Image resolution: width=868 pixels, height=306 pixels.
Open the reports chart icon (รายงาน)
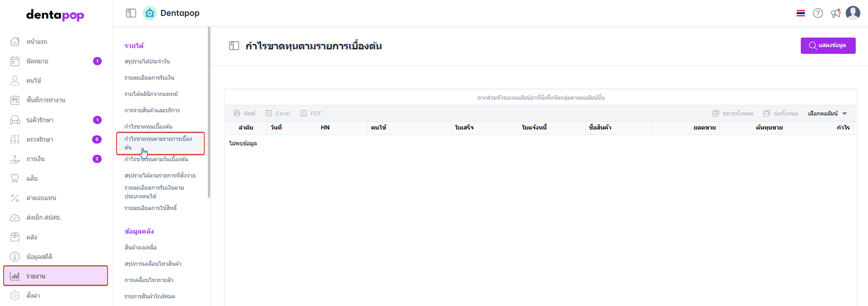pos(15,276)
